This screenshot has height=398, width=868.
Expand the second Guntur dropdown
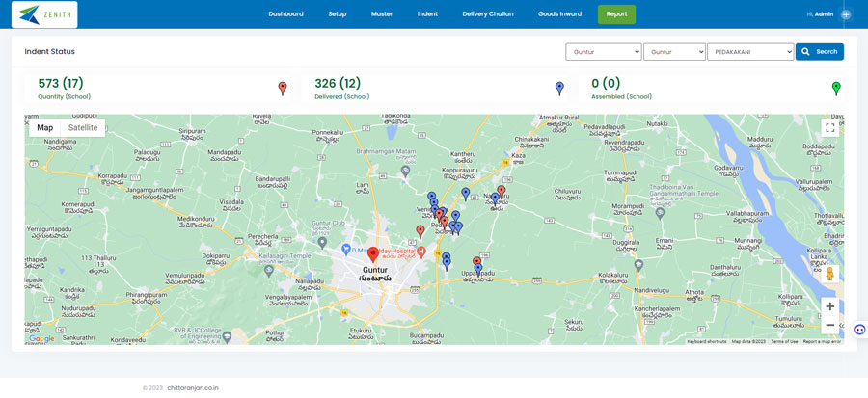pos(674,52)
